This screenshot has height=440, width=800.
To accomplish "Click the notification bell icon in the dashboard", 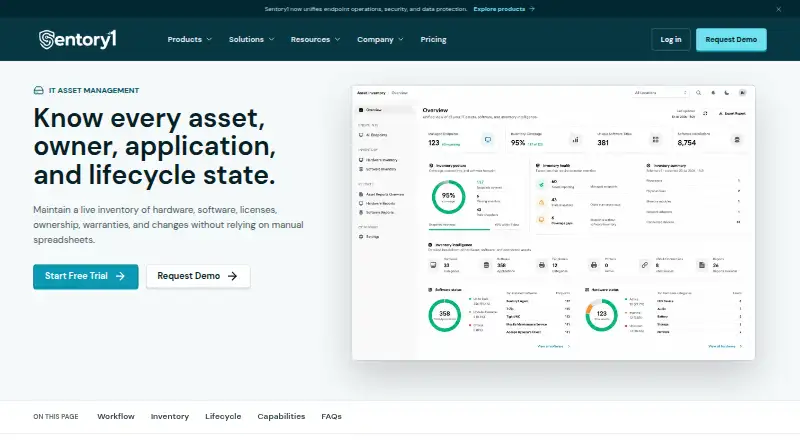I will click(x=713, y=93).
